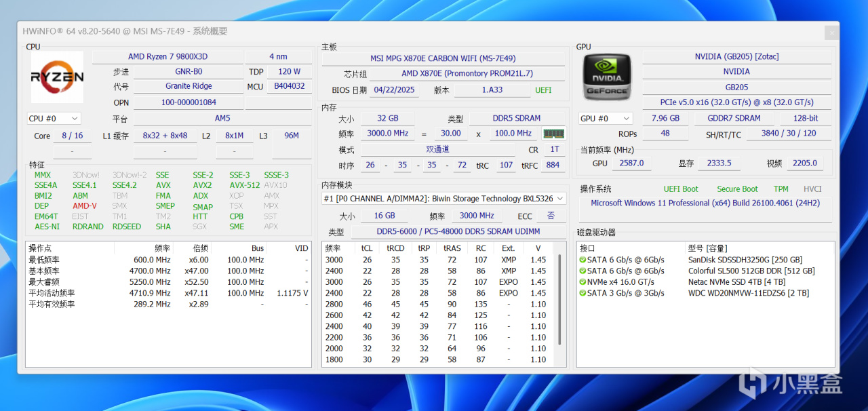868x411 pixels.
Task: Click the NVIDIA GeForce card image
Action: 606,77
